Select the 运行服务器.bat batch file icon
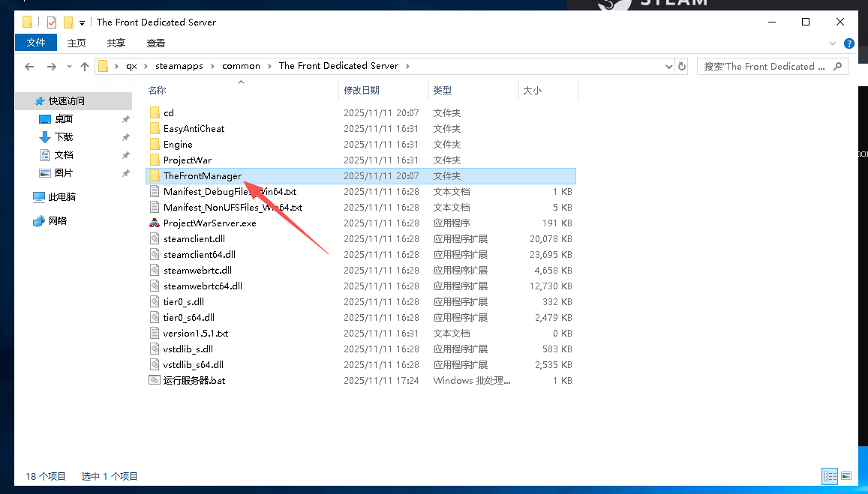The height and width of the screenshot is (494, 868). coord(155,381)
